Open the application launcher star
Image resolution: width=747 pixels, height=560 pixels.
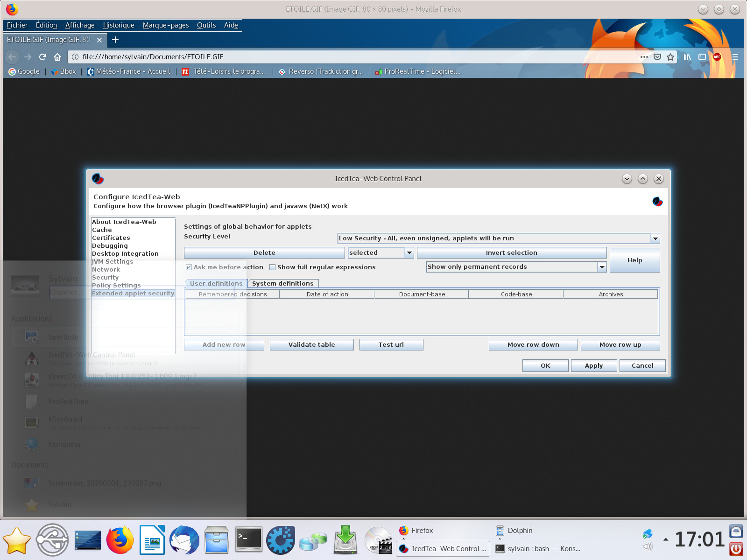pos(17,540)
